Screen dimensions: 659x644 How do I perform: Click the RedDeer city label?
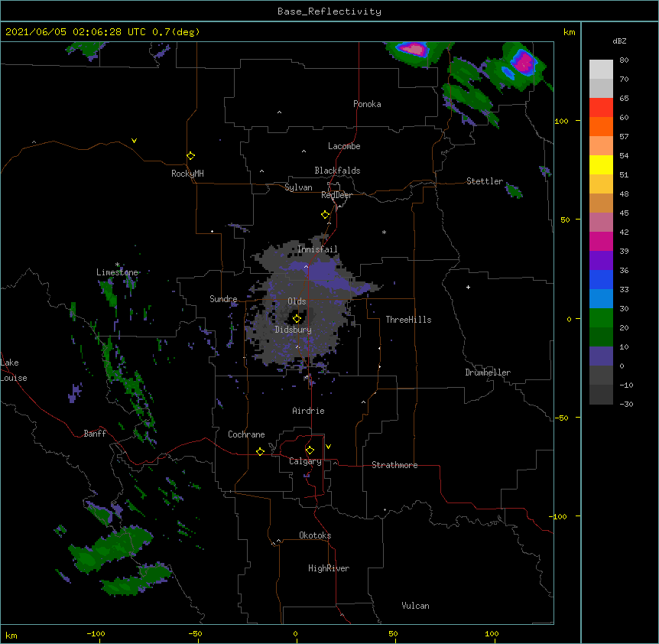click(336, 195)
